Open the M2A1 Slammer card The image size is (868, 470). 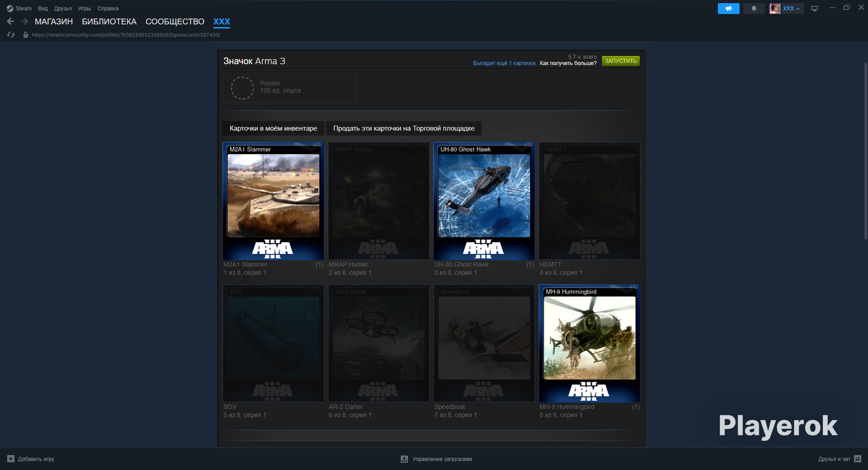[273, 201]
